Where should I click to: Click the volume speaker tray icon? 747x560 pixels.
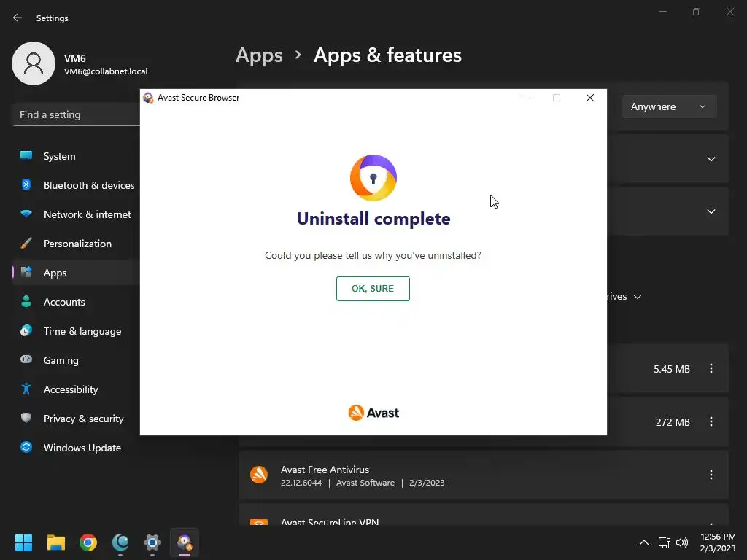pos(682,542)
